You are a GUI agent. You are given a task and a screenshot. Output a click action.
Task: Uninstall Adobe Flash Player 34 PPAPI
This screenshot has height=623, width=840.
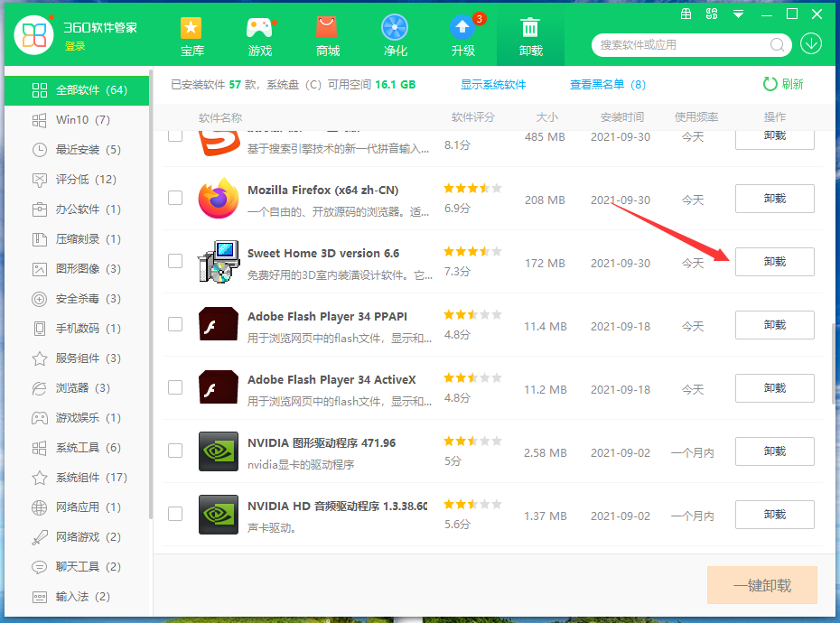coord(775,325)
